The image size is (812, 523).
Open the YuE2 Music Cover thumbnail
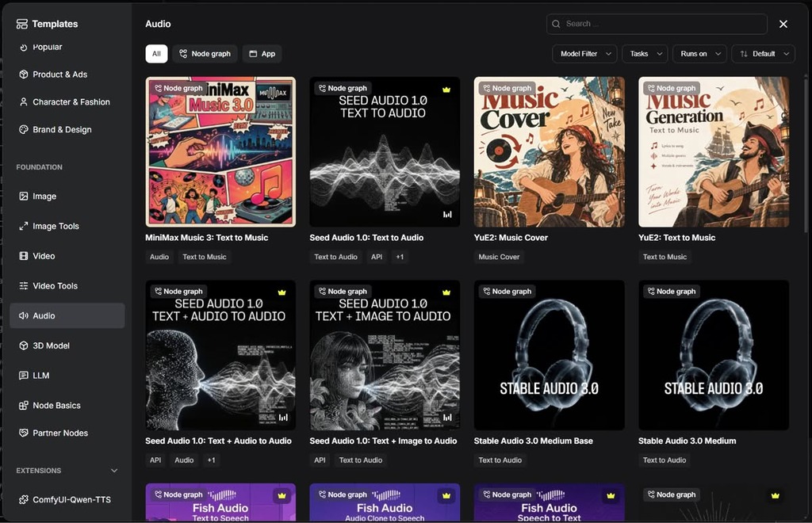[549, 152]
